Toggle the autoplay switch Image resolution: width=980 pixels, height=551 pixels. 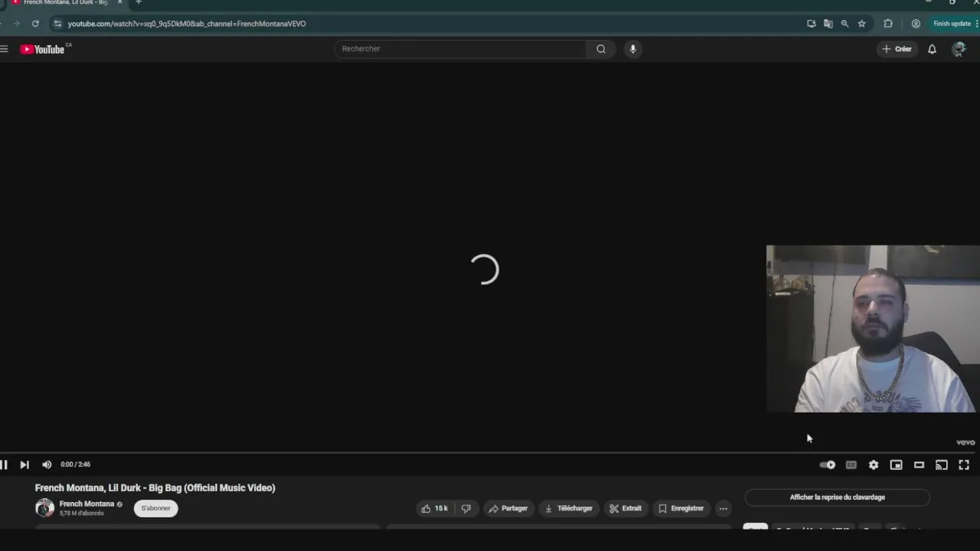pos(828,465)
